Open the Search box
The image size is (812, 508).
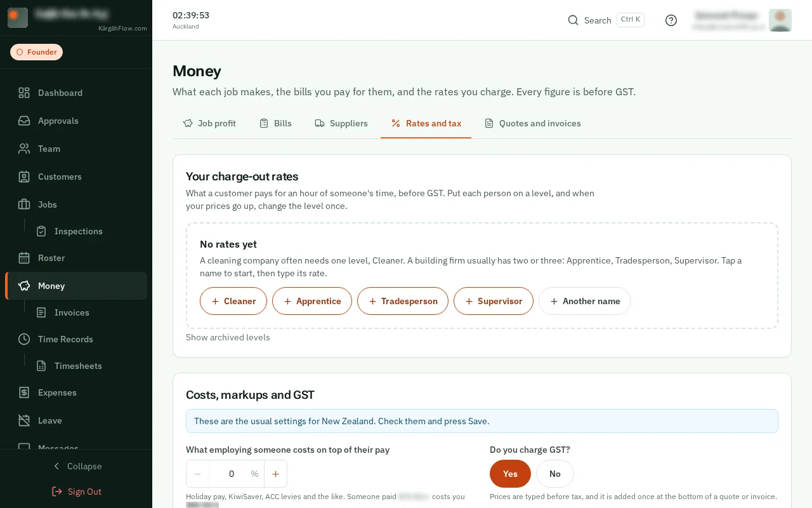tap(606, 20)
